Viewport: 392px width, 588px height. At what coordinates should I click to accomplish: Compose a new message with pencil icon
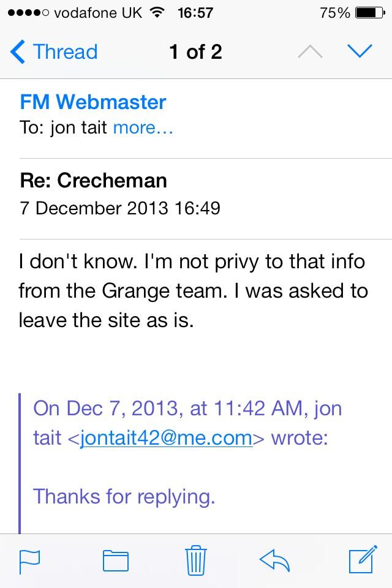click(361, 559)
